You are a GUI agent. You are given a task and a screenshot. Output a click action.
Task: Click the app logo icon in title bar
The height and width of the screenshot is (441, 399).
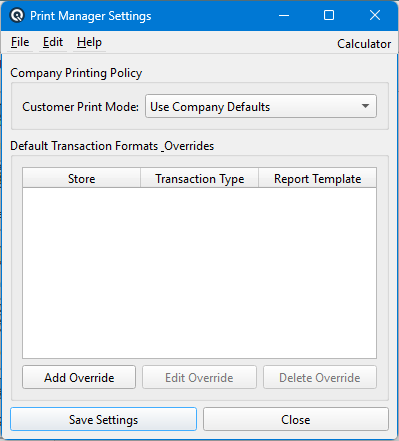click(17, 15)
